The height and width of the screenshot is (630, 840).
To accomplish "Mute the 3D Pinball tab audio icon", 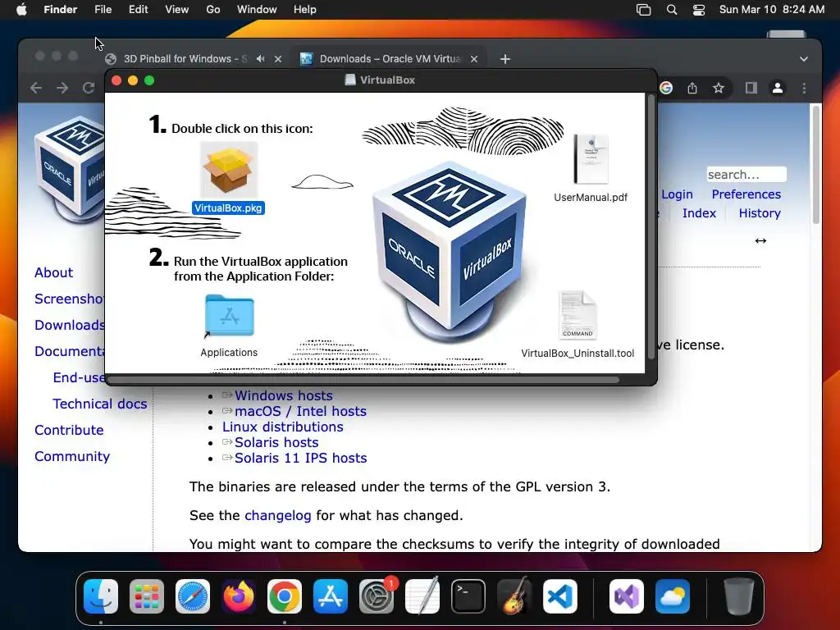I will pyautogui.click(x=260, y=59).
